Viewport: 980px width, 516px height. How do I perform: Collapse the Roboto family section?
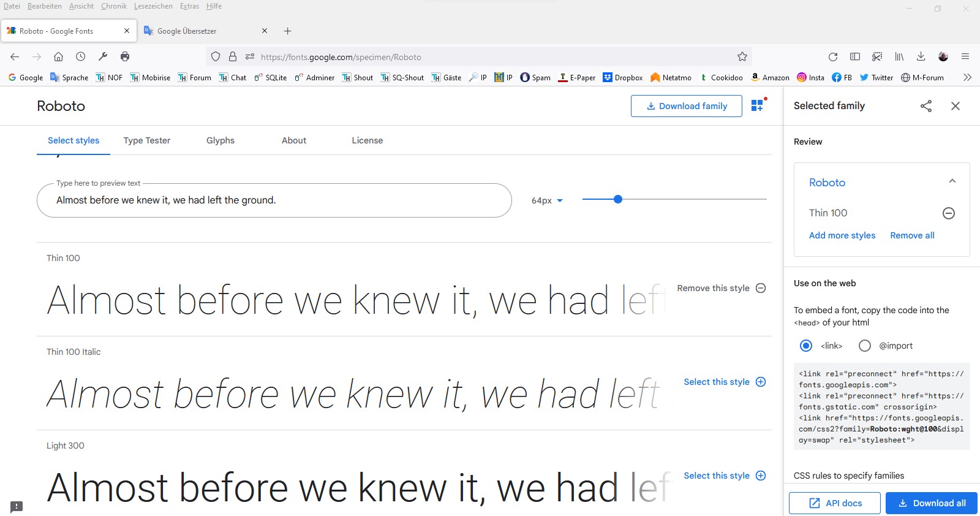click(x=952, y=181)
